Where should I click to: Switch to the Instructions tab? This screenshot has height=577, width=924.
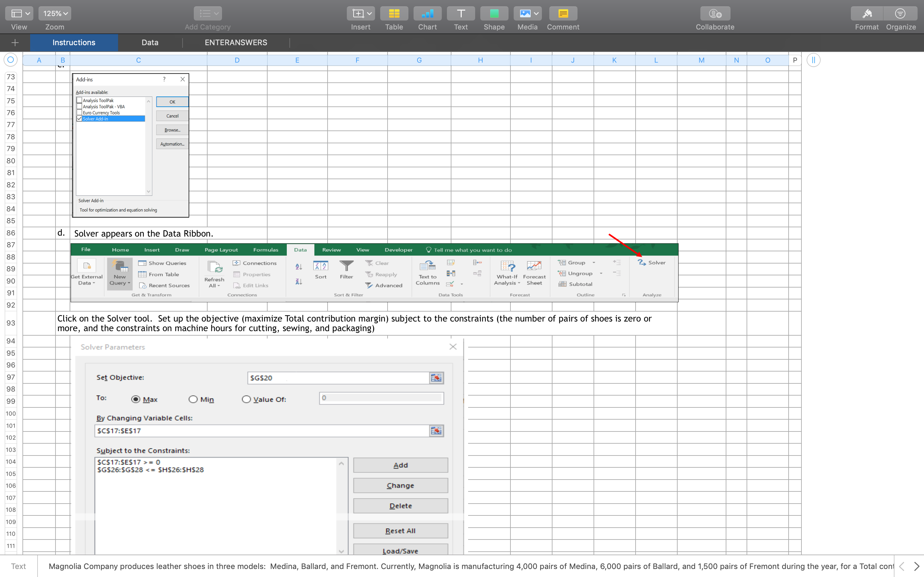[x=74, y=42]
